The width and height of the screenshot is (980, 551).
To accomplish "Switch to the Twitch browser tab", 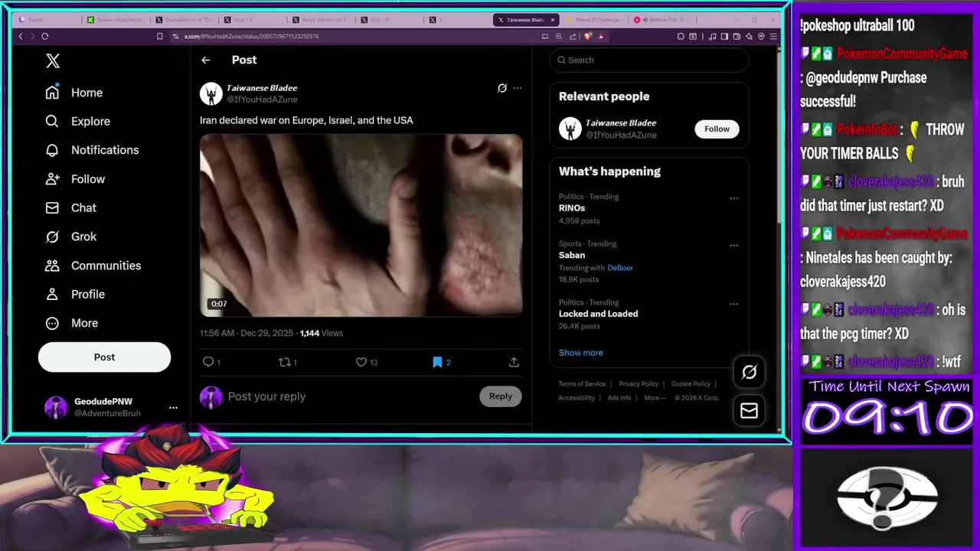I will click(x=47, y=20).
